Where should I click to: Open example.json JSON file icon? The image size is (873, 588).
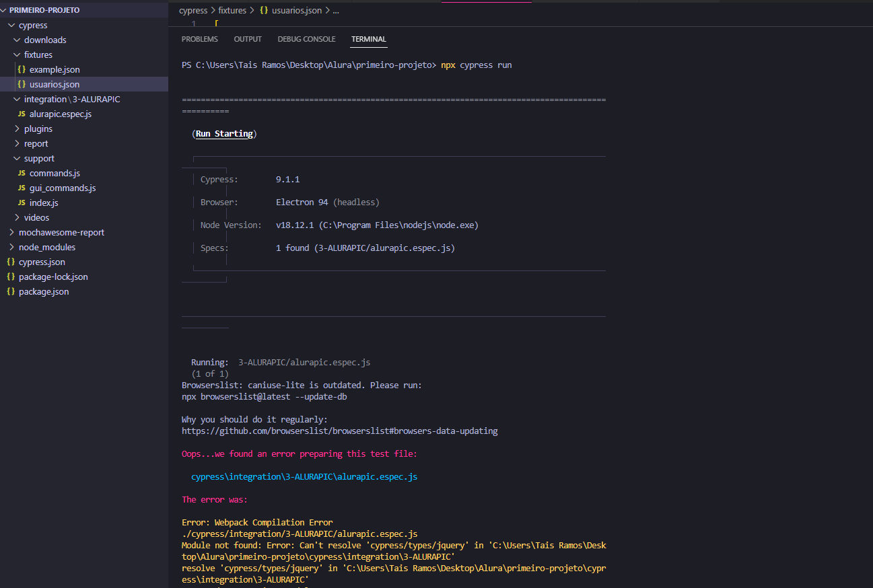tap(22, 70)
